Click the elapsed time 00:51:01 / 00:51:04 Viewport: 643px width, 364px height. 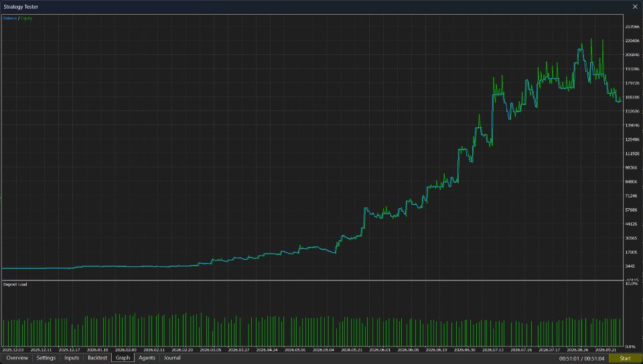click(x=582, y=358)
